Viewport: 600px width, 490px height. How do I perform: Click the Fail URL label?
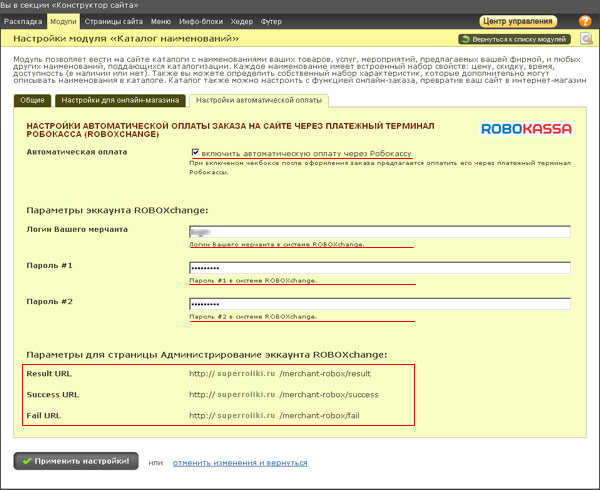point(44,415)
